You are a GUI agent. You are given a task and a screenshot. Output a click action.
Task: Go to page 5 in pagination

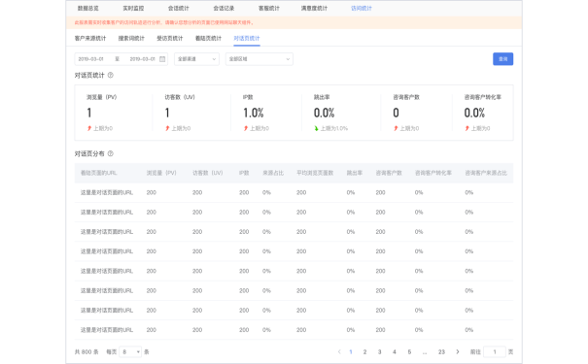(x=409, y=352)
